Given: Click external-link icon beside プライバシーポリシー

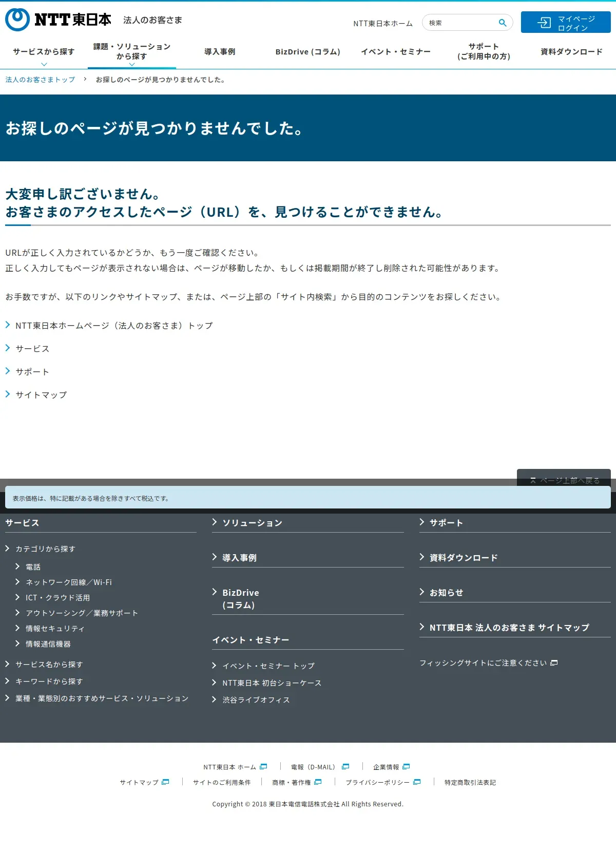Looking at the screenshot, I should pos(417,782).
